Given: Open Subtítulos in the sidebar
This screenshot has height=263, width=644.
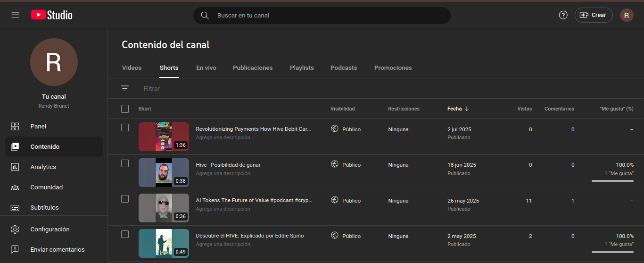Looking at the screenshot, I should [54, 208].
